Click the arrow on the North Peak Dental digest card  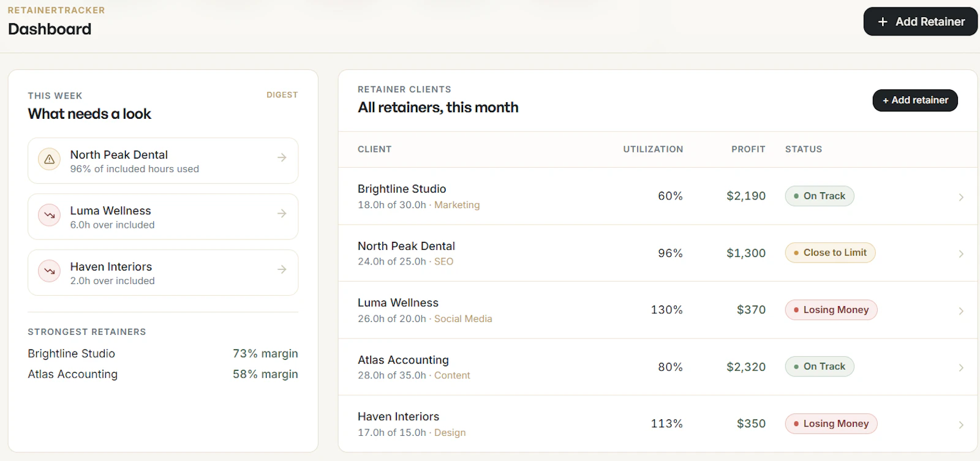[282, 157]
